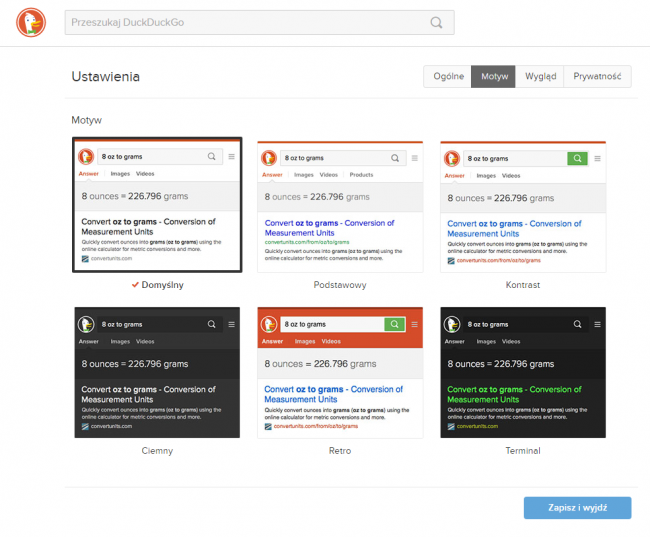Click the Kontrast theme label
Viewport: 650px width, 537px height.
pyautogui.click(x=523, y=285)
